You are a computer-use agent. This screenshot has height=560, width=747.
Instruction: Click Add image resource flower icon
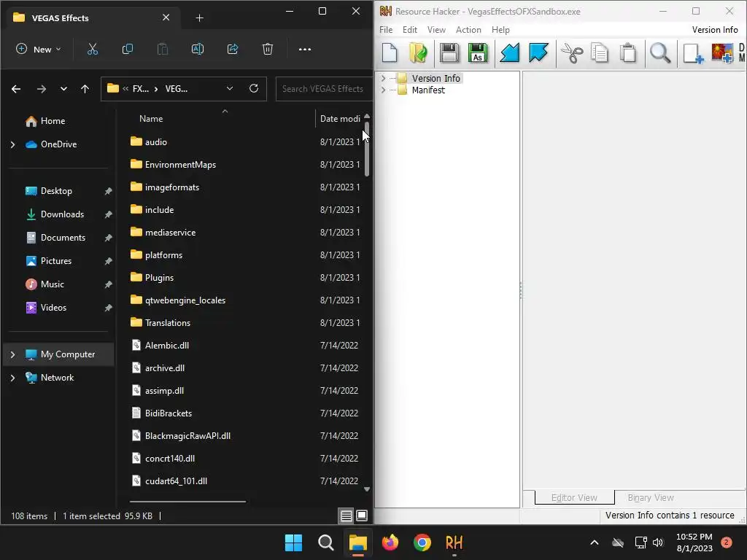[722, 52]
